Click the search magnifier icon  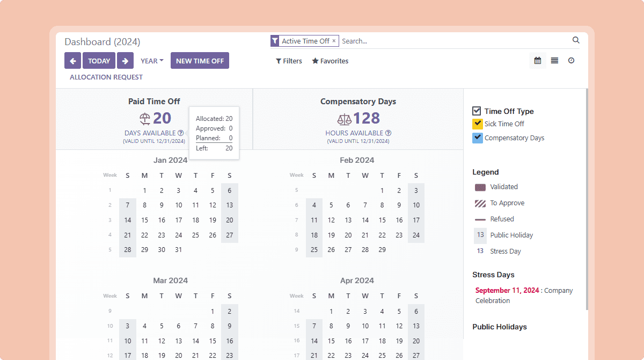[576, 40]
